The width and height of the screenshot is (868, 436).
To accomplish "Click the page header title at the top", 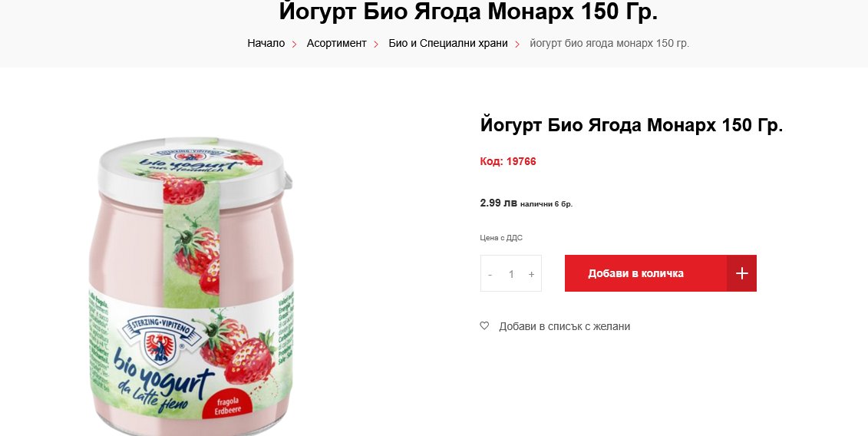I will (468, 12).
